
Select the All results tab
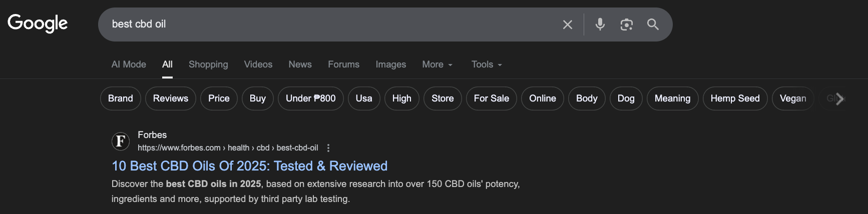click(x=167, y=64)
